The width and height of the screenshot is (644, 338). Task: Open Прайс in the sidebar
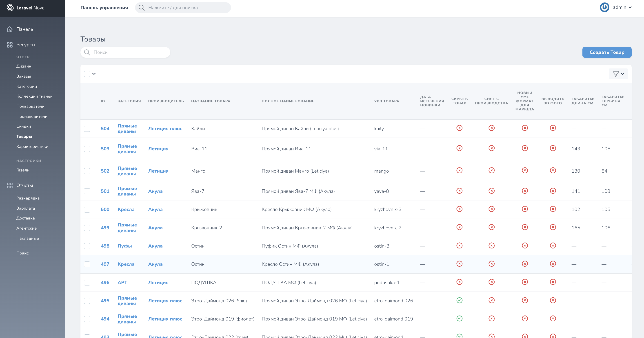(22, 253)
